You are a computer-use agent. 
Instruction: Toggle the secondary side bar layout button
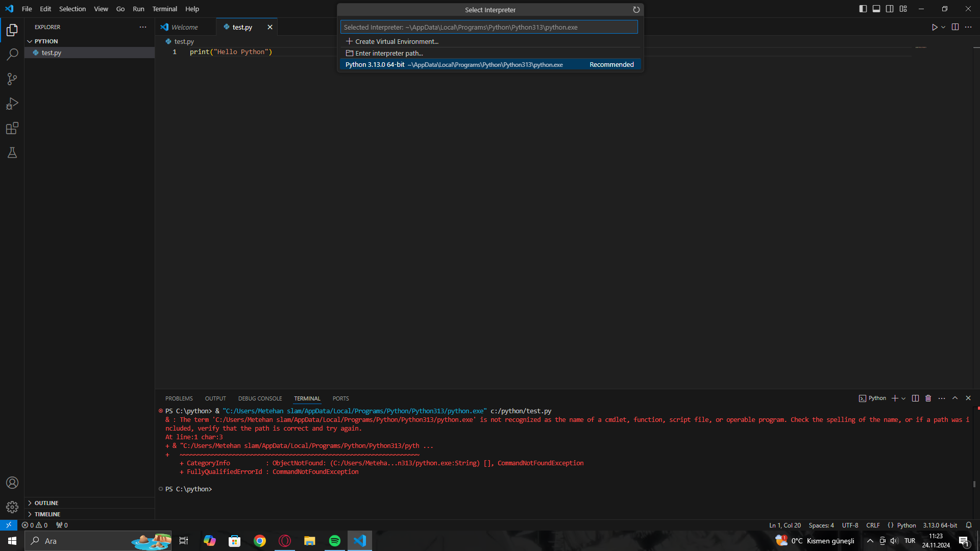click(x=890, y=9)
